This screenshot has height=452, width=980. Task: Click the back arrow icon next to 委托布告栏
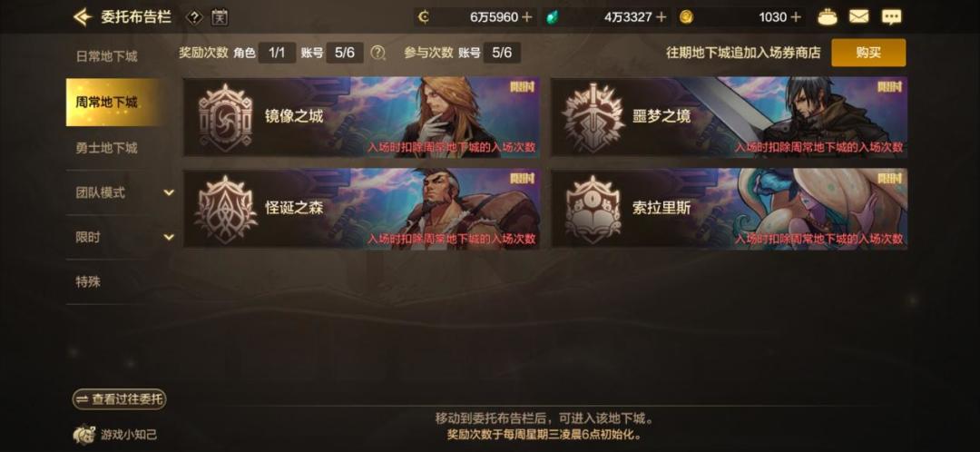point(82,17)
